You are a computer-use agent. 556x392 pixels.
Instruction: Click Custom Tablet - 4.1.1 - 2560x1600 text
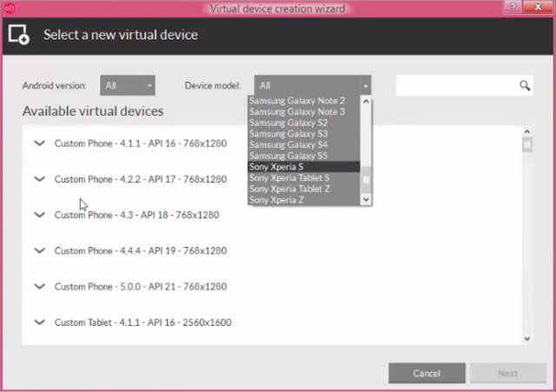pos(142,322)
